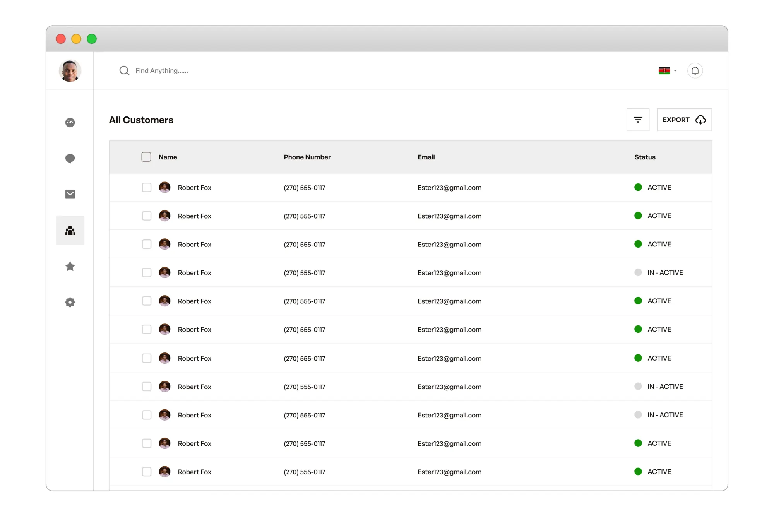This screenshot has height=532, width=774.
Task: Click green status dot in the last row
Action: pos(638,471)
